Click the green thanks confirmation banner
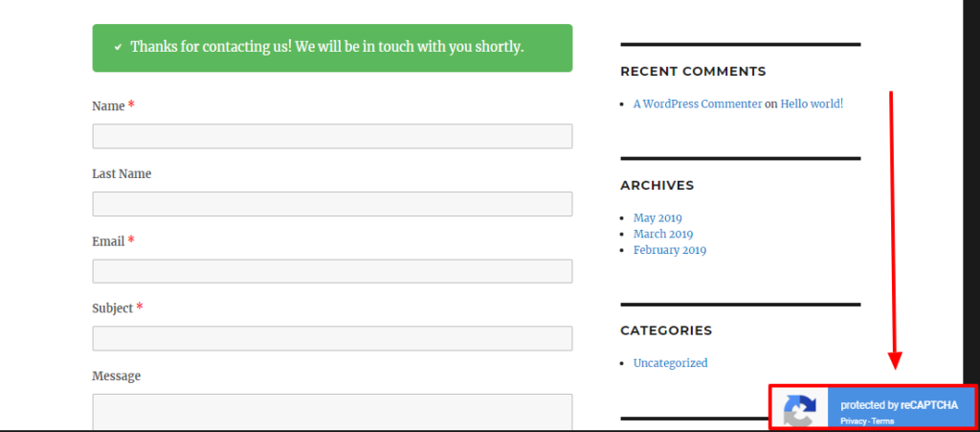Screen dimensions: 980x432 332,48
